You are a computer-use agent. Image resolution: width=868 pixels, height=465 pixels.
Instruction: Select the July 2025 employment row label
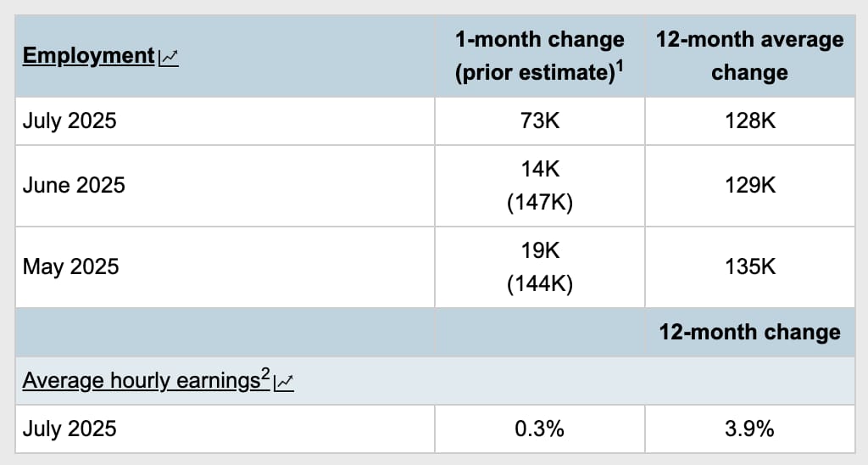click(x=70, y=120)
